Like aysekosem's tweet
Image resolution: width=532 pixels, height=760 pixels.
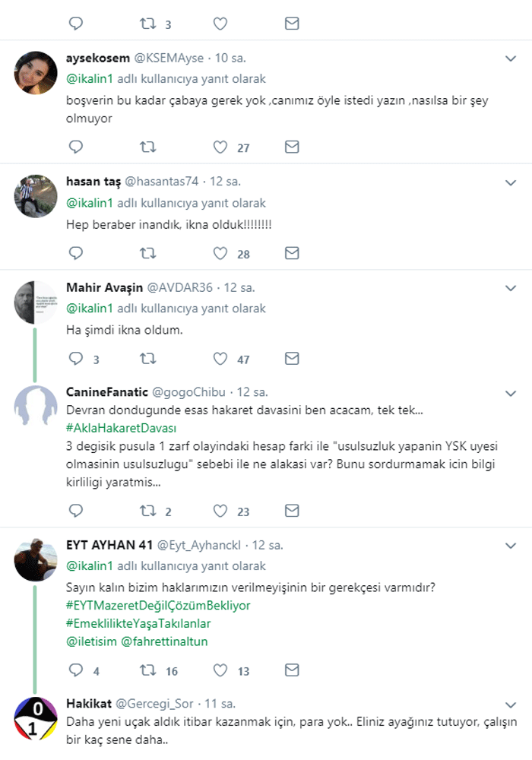220,147
